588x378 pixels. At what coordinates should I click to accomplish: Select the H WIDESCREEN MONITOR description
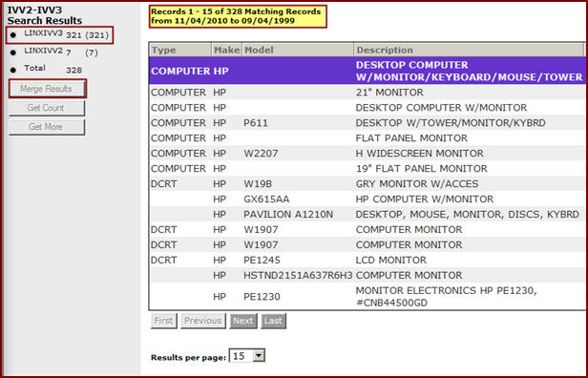(x=420, y=154)
